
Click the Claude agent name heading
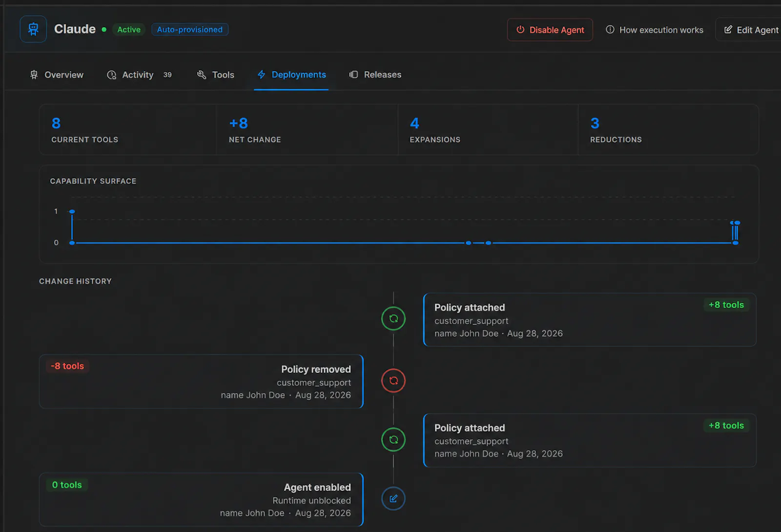[x=75, y=29]
